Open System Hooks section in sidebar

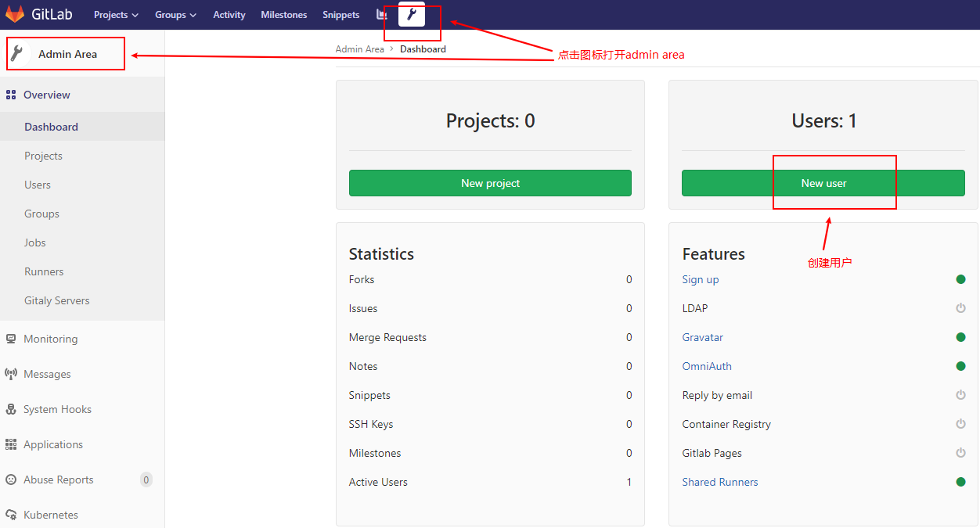82,409
